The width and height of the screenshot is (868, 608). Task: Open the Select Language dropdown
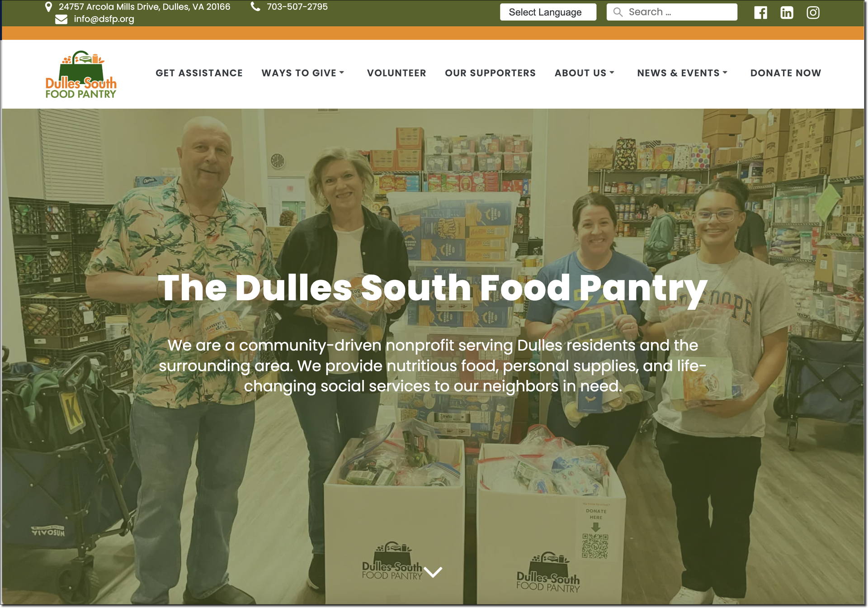[x=548, y=12]
